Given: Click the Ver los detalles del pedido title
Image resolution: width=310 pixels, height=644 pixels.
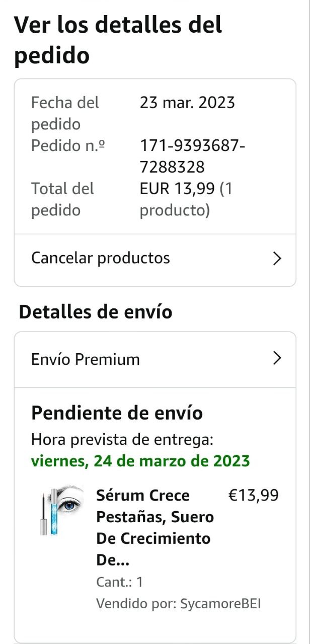Looking at the screenshot, I should click(118, 40).
